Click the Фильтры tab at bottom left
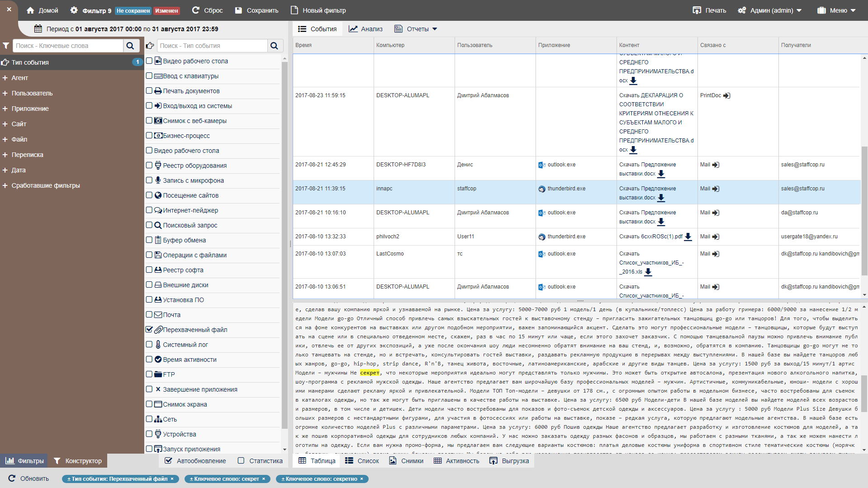Screen dimensions: 868x488 click(x=24, y=461)
